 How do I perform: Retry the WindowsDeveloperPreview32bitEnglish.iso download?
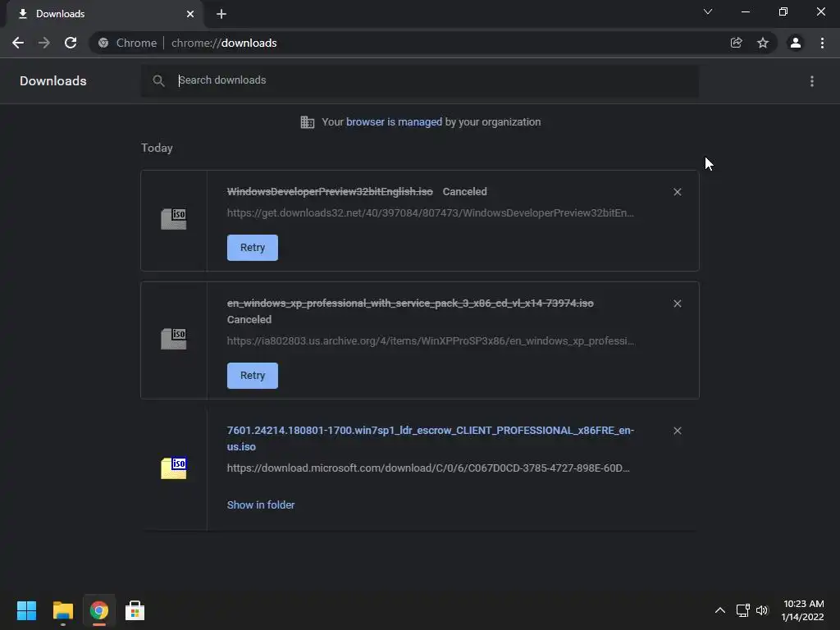click(x=253, y=248)
